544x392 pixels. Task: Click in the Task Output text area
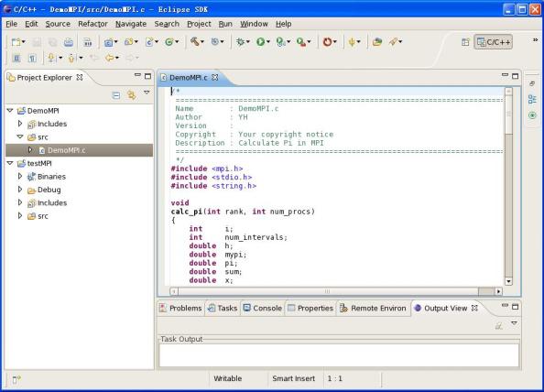point(339,354)
